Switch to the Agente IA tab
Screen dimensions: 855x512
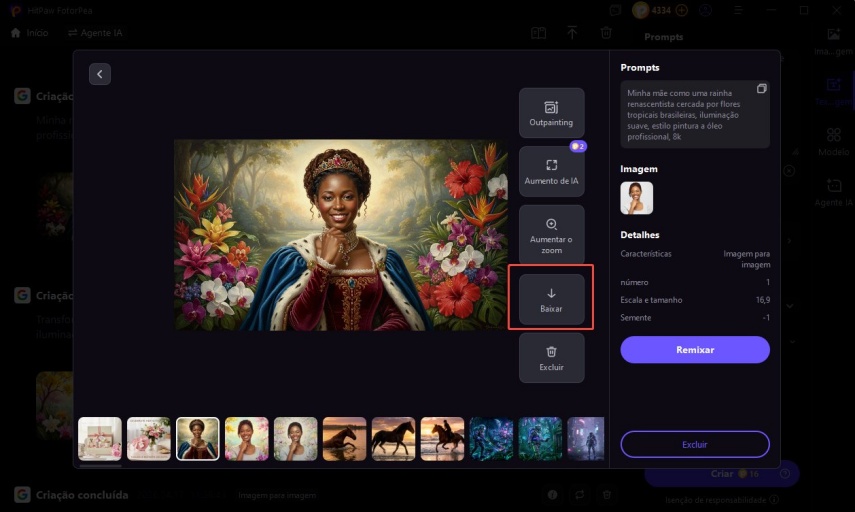(x=95, y=33)
